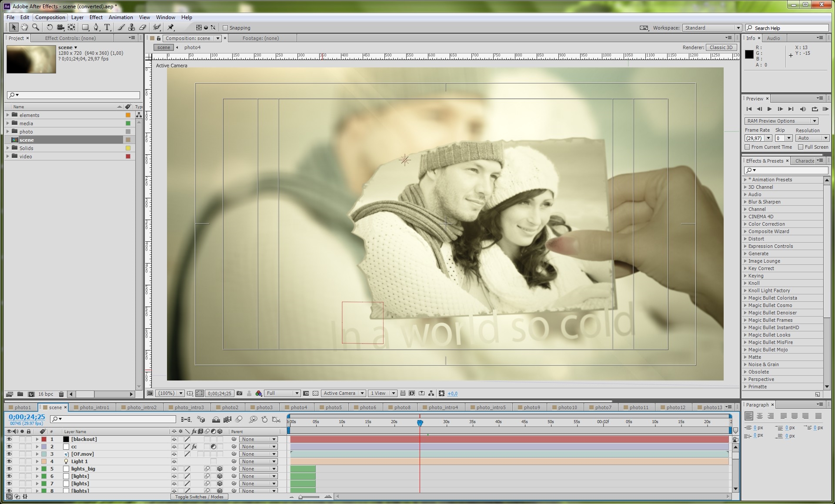The width and height of the screenshot is (835, 504).
Task: Select the Unified Camera tool
Action: pos(60,27)
